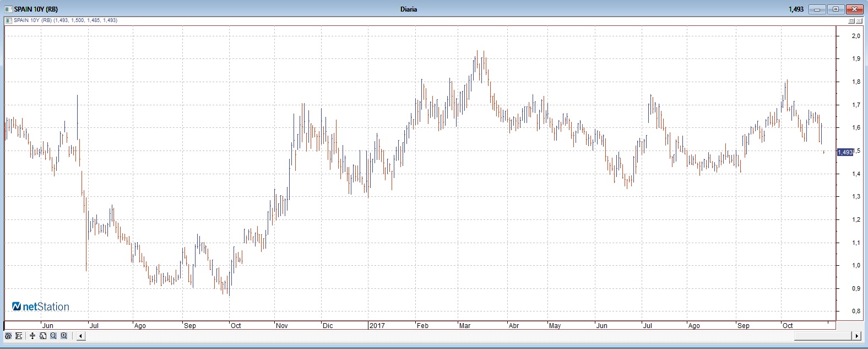
Task: Click the horizontal scrollbar thumb
Action: [823, 336]
